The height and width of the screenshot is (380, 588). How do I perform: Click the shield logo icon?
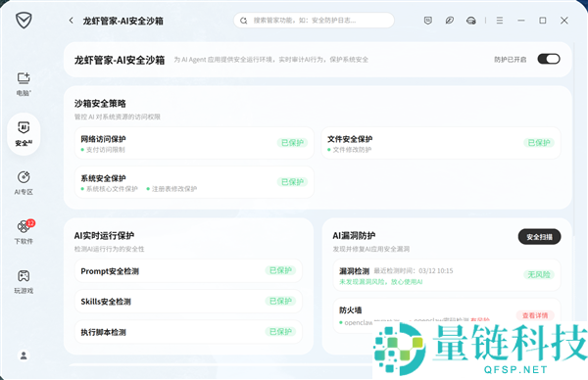[24, 20]
